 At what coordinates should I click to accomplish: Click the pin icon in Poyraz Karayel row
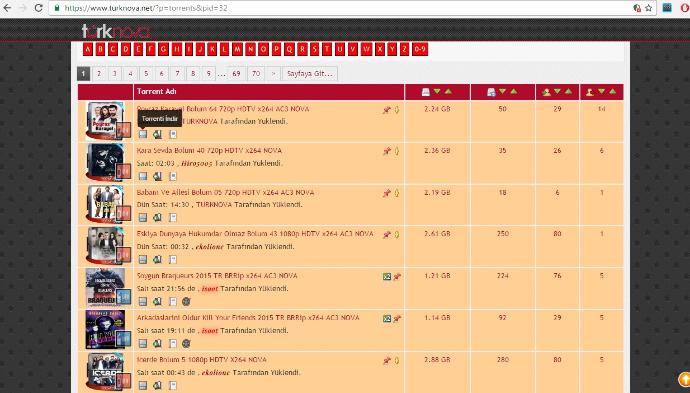(386, 110)
